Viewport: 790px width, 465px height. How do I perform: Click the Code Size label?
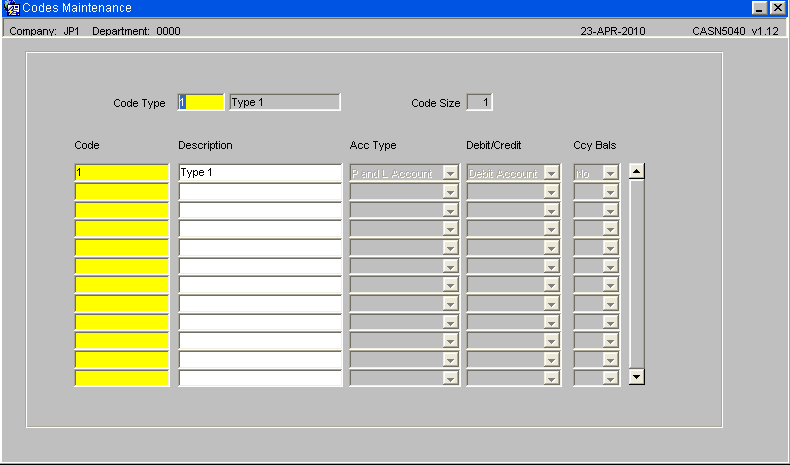click(436, 103)
